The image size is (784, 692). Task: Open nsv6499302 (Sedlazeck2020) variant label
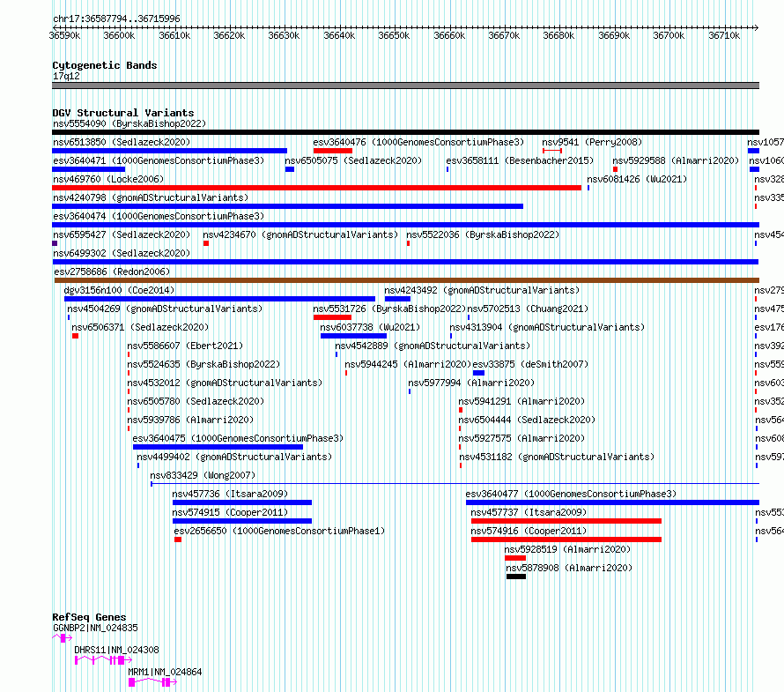(122, 253)
